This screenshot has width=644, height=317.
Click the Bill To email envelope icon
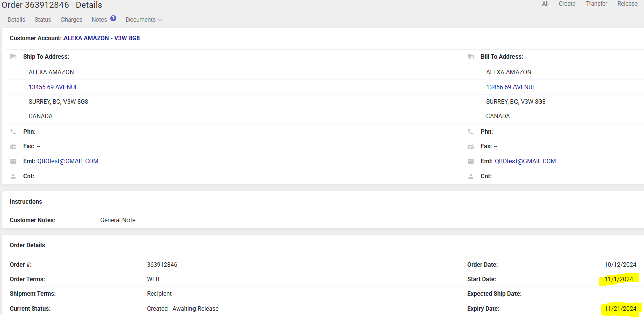point(471,161)
